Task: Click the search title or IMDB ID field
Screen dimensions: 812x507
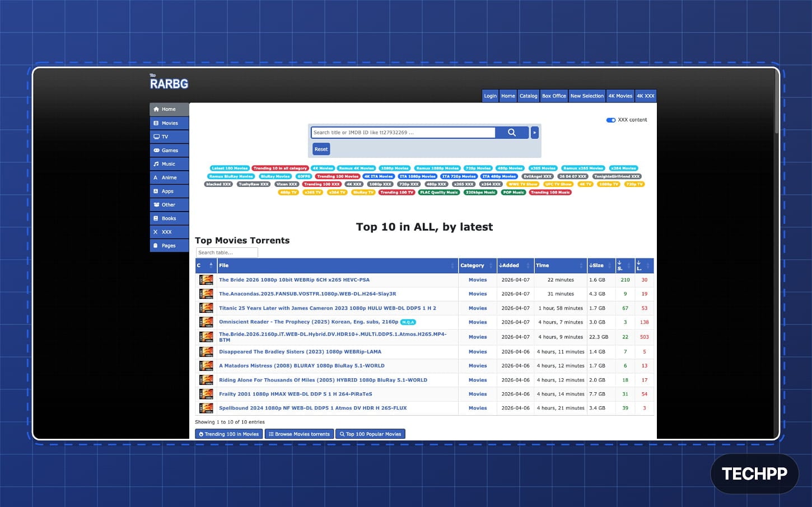Action: click(403, 133)
